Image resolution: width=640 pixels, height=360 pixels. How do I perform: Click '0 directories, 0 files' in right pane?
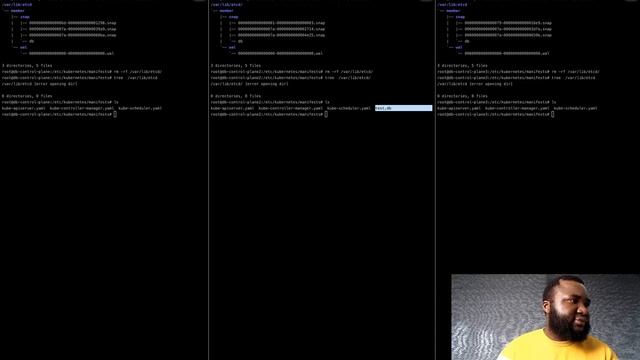click(x=462, y=96)
